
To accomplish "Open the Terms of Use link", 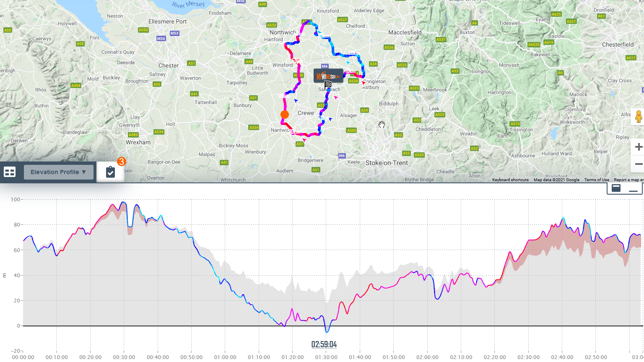I will click(597, 180).
